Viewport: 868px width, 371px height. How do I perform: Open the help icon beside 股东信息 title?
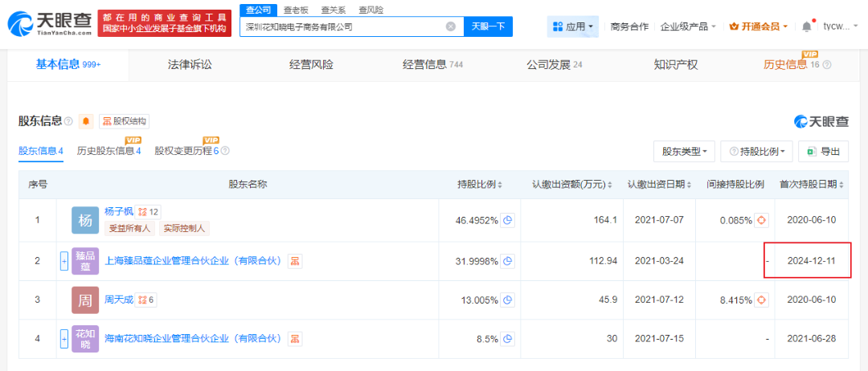tap(68, 121)
